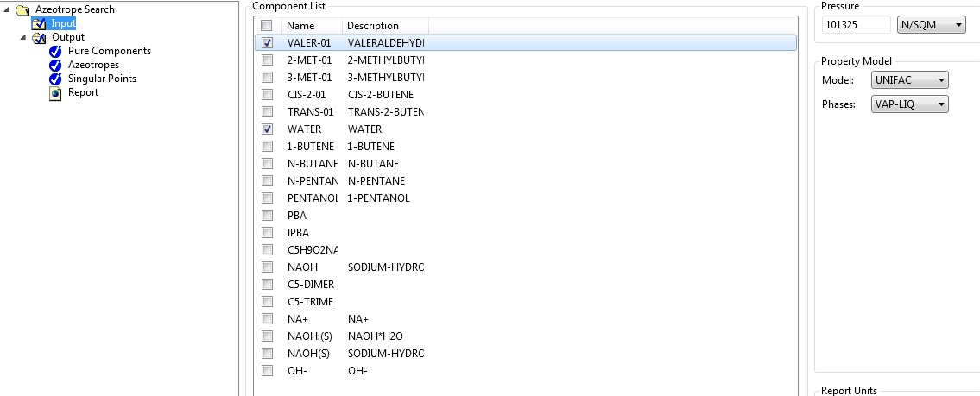Click the Output node icon
The image size is (980, 396).
tap(39, 37)
